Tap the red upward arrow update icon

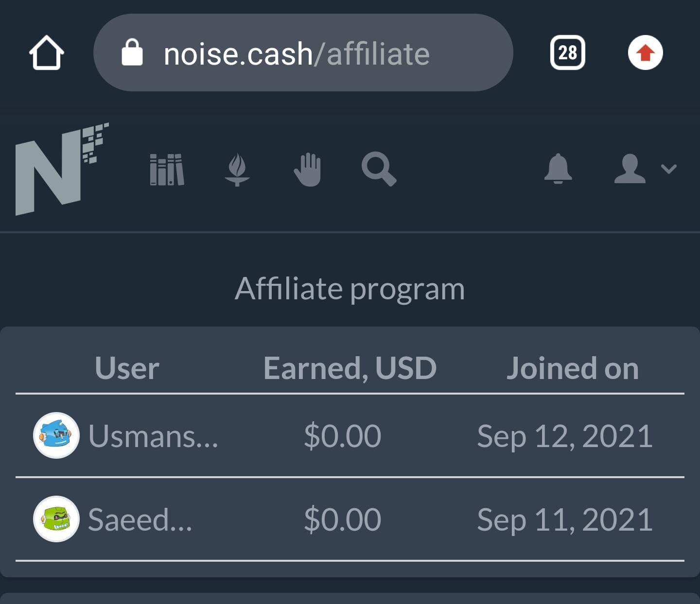tap(645, 52)
